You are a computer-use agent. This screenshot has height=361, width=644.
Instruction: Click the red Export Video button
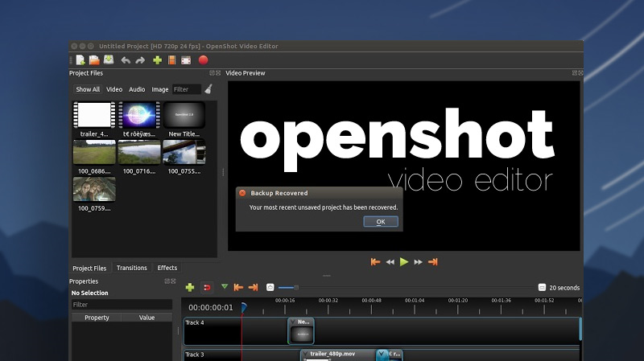pos(203,59)
